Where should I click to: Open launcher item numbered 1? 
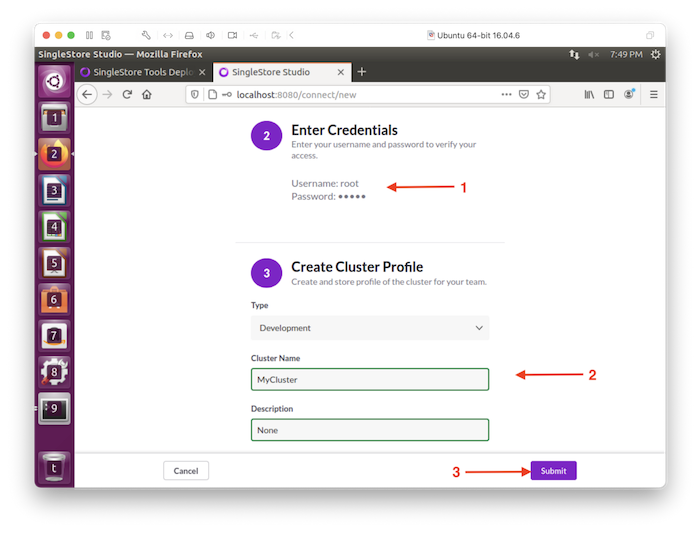tap(54, 118)
